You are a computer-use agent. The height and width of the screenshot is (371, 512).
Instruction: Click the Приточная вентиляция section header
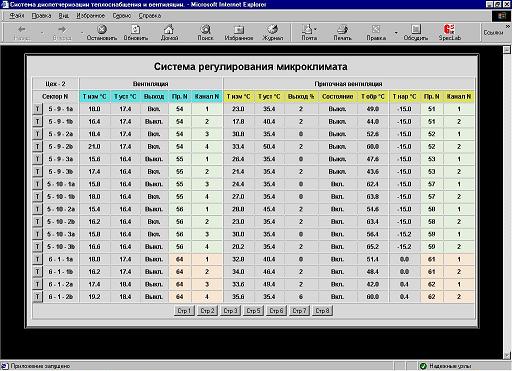[349, 84]
